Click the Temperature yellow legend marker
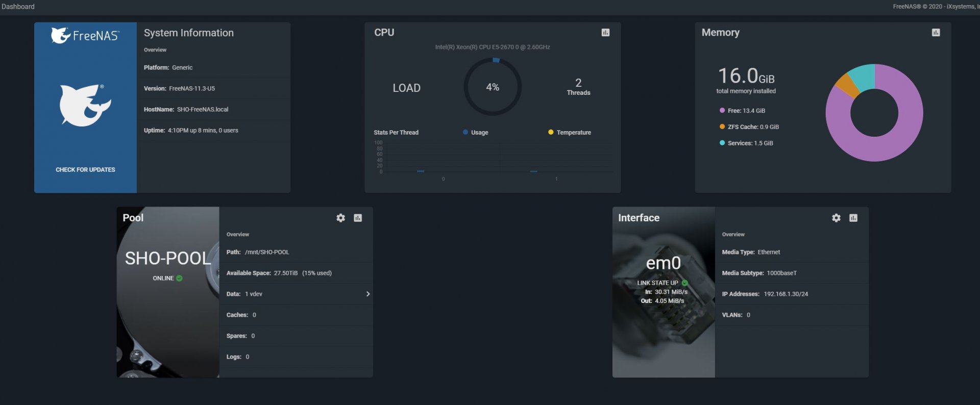Screen dimensions: 980x405 pyautogui.click(x=551, y=132)
